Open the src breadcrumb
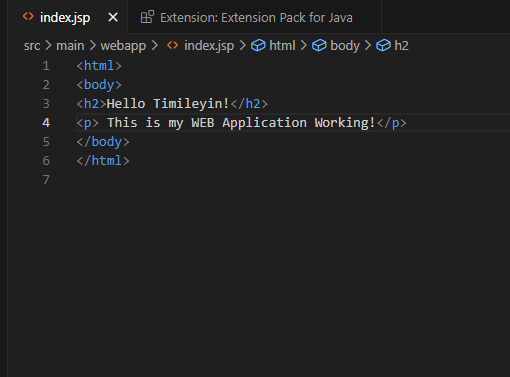The width and height of the screenshot is (510, 377). [x=32, y=46]
